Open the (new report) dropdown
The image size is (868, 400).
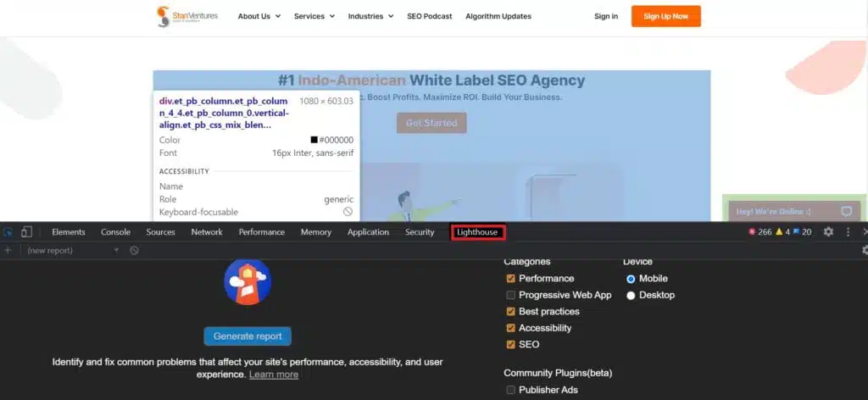[73, 251]
